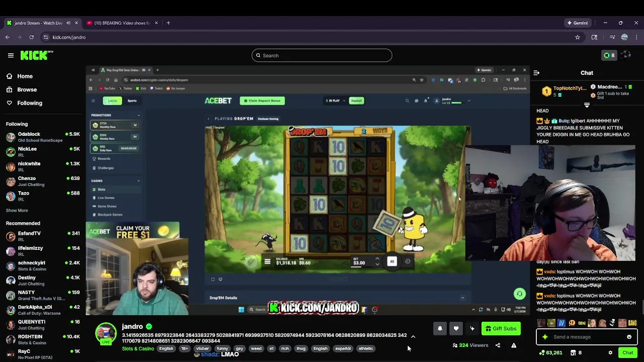This screenshot has width=644, height=362.
Task: Click the kick.com/jandro address bar
Action: [x=312, y=37]
